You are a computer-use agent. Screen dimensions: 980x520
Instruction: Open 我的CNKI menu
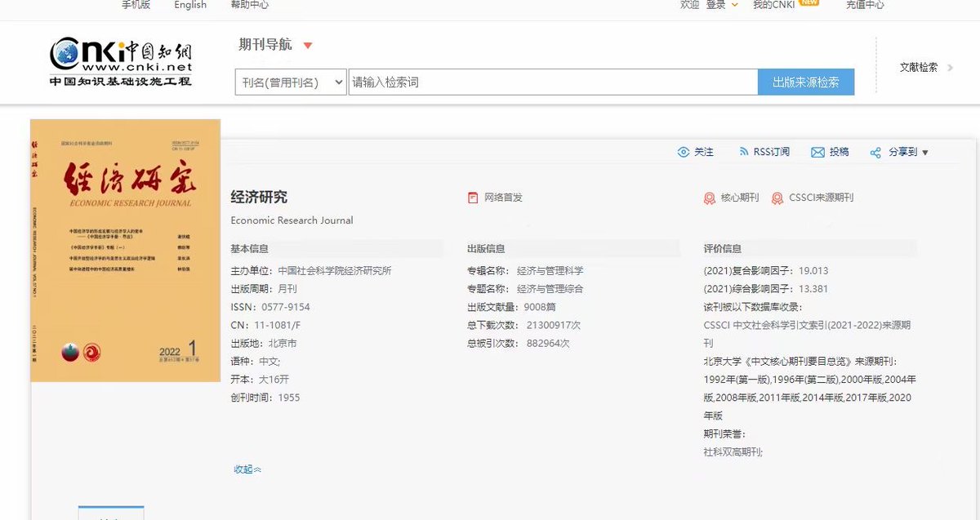[x=774, y=5]
